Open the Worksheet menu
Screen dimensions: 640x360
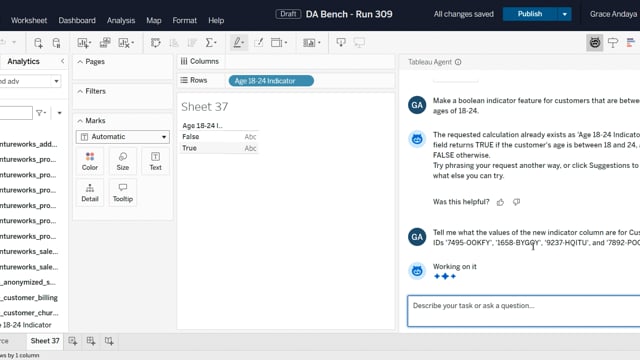pos(29,20)
